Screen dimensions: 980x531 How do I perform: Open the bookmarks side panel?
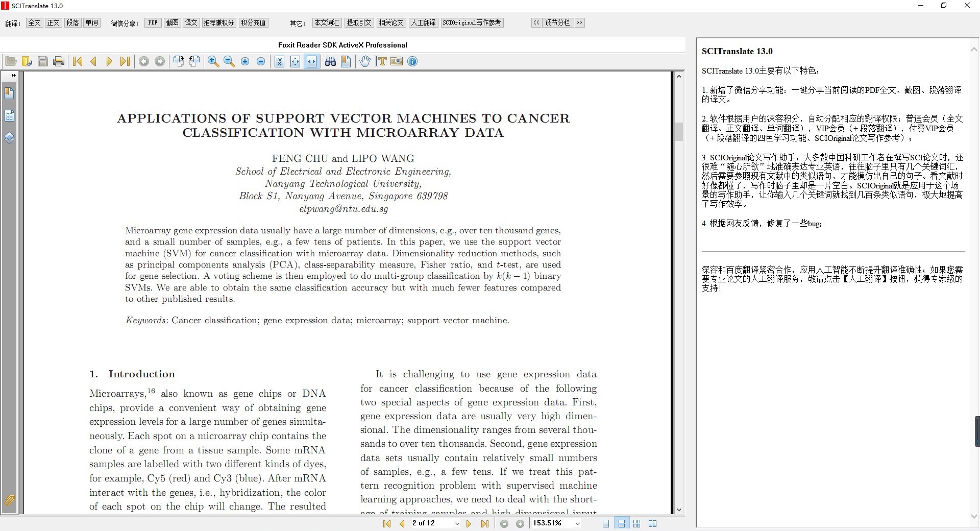click(9, 93)
